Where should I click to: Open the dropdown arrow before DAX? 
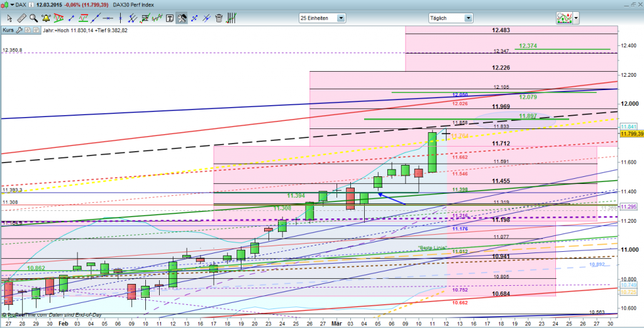[x=11, y=5]
